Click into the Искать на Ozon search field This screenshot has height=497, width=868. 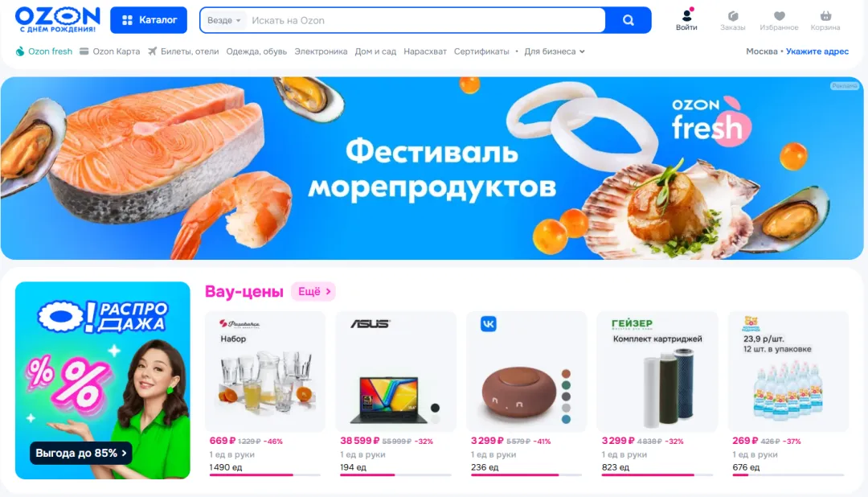pyautogui.click(x=425, y=20)
